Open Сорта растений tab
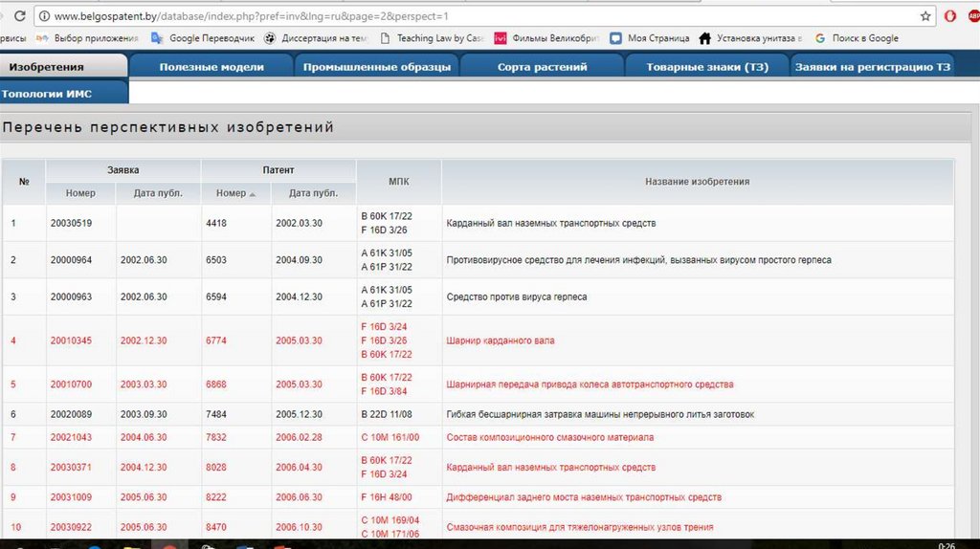The image size is (980, 549). coord(542,67)
